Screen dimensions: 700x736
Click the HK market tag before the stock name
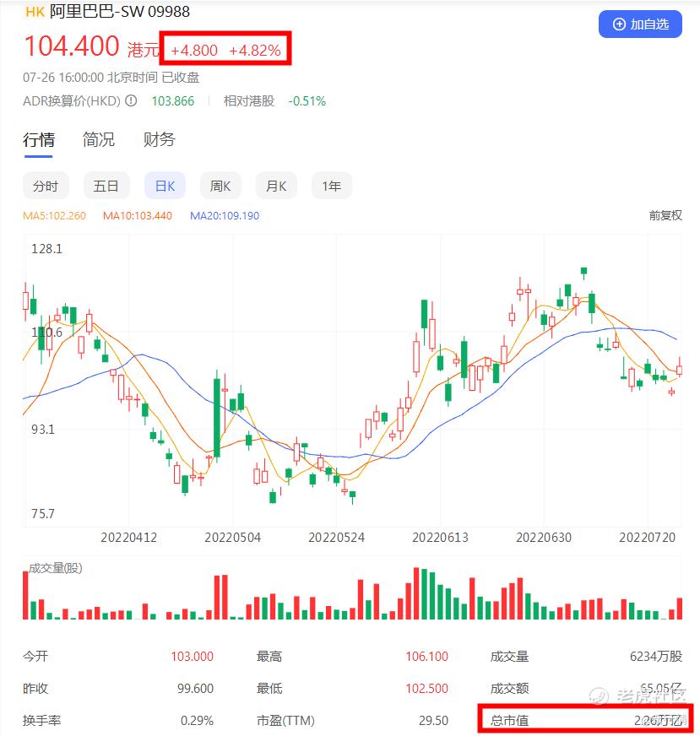point(35,12)
